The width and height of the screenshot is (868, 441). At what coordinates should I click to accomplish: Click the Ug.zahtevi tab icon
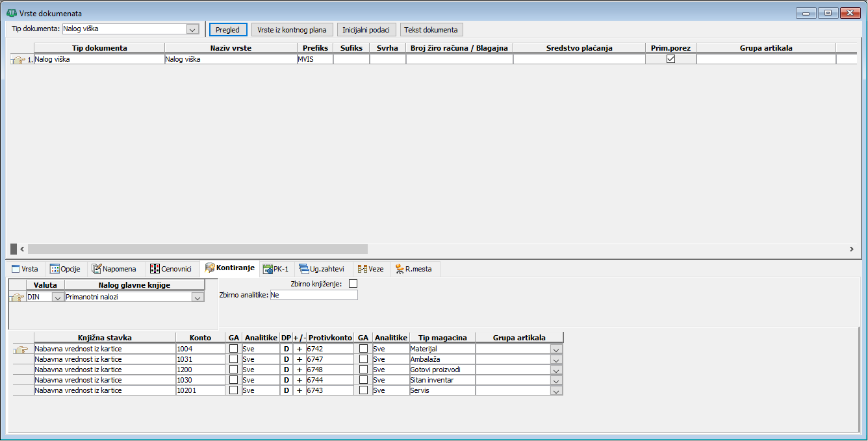tap(303, 269)
